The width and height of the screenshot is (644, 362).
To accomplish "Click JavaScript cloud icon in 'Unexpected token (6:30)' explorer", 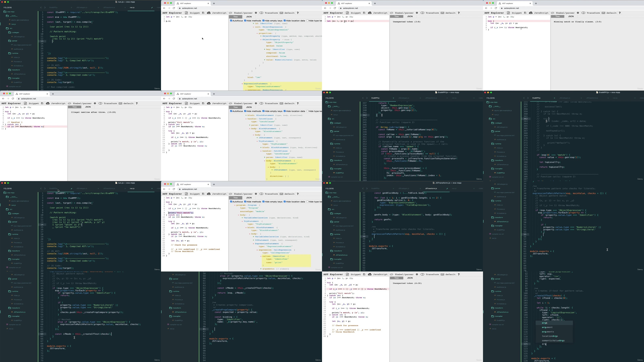I will point(370,274).
